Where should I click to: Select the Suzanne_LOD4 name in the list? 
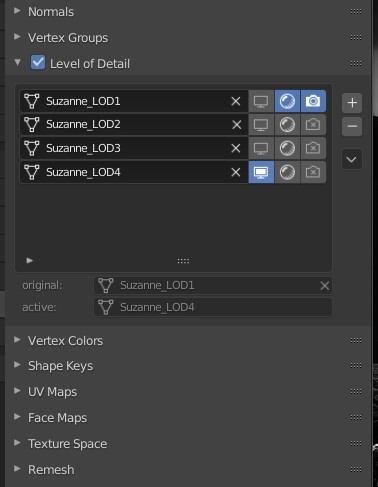pyautogui.click(x=83, y=172)
